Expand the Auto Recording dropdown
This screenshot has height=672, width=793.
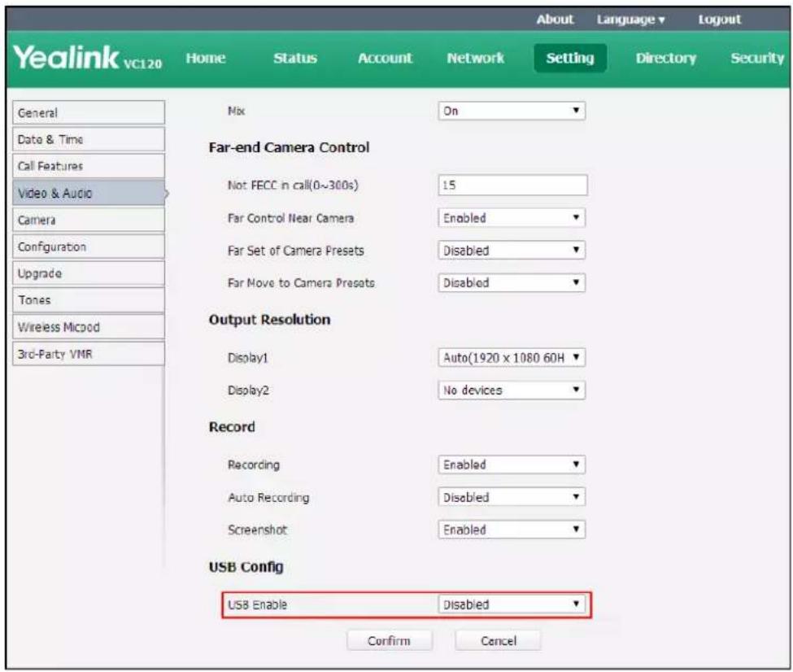pyautogui.click(x=512, y=497)
